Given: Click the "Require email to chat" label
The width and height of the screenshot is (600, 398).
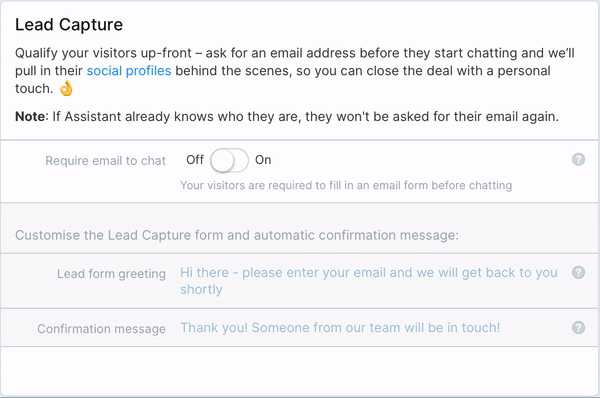Looking at the screenshot, I should coord(105,161).
